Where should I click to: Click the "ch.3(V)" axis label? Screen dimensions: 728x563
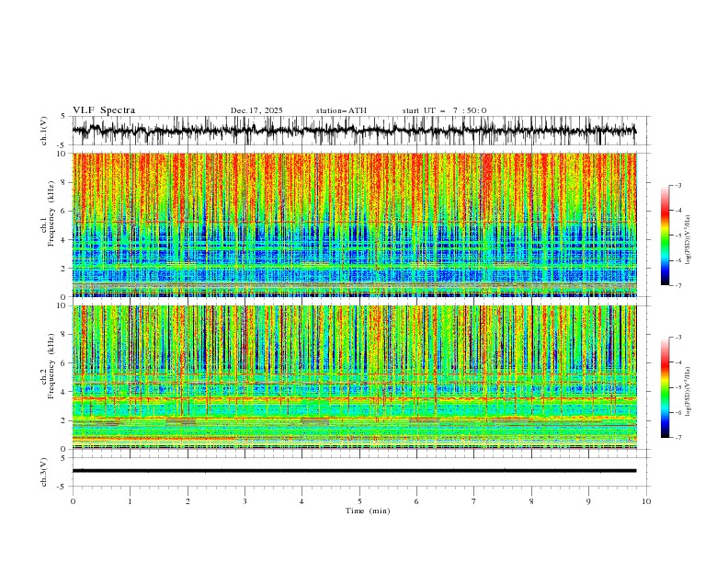(x=44, y=472)
